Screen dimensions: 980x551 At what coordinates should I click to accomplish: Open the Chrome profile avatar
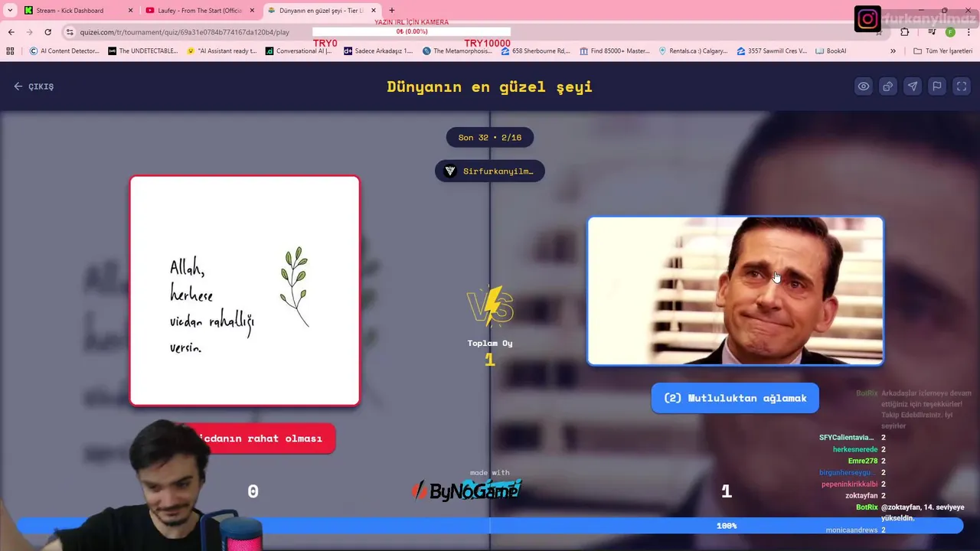pos(950,32)
